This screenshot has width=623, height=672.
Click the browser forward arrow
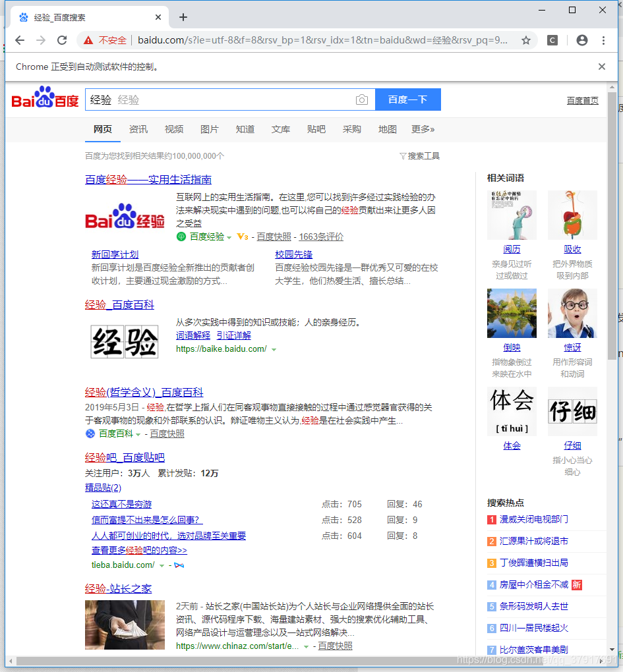[x=41, y=40]
